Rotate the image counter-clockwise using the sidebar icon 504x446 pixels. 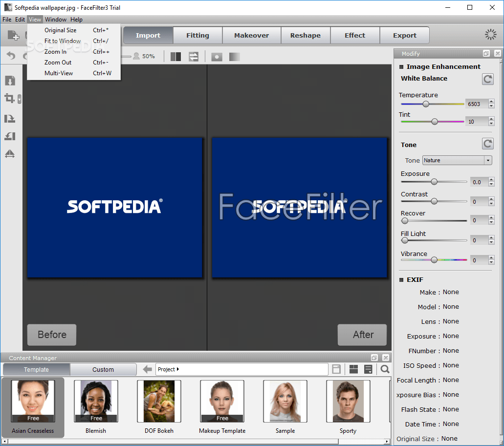tap(10, 136)
